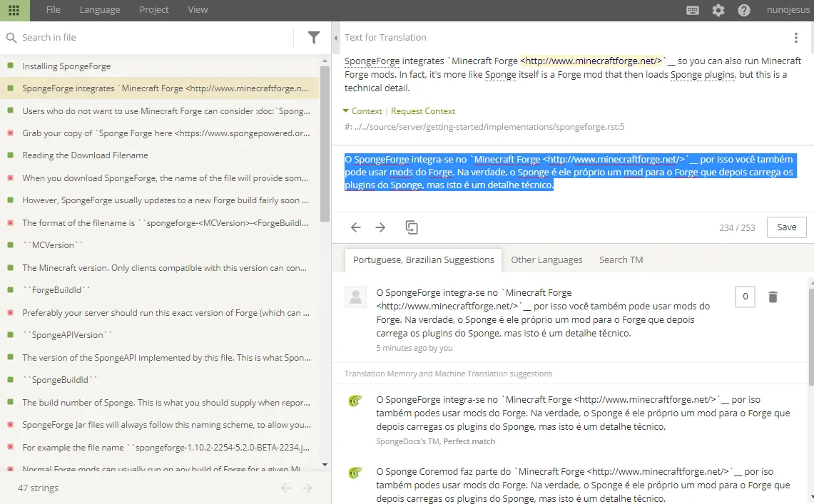Select string 'Users who do not want to use Minecraft Forge'
Image resolution: width=814 pixels, height=504 pixels.
point(159,111)
